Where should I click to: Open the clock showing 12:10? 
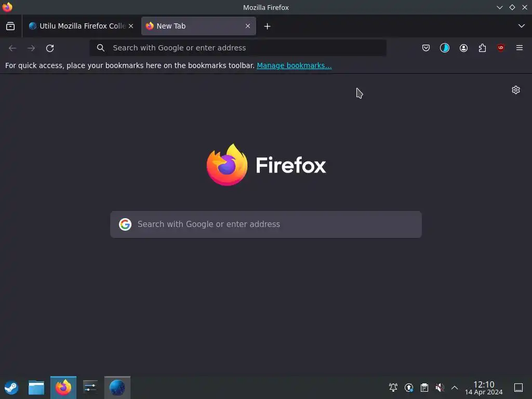(x=484, y=388)
